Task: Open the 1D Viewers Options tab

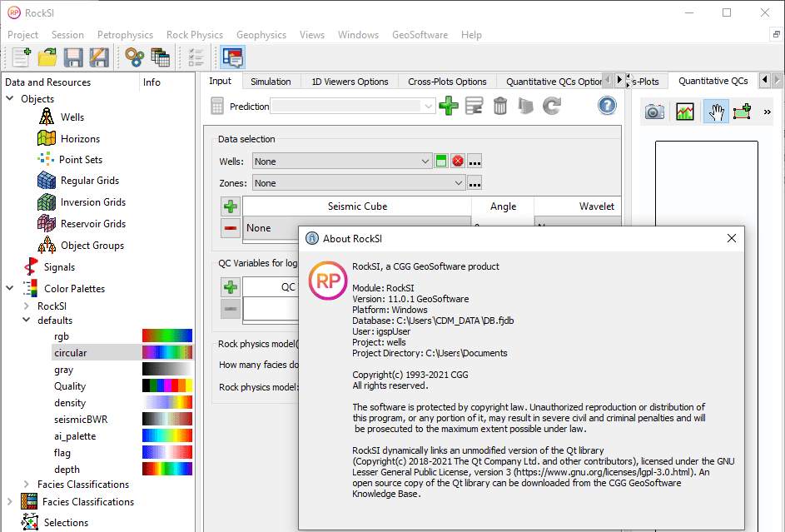Action: click(350, 82)
